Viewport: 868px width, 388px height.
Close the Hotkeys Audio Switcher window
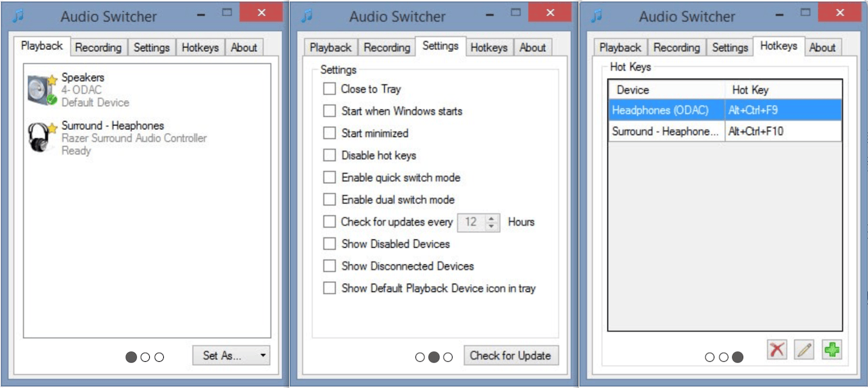tap(840, 12)
